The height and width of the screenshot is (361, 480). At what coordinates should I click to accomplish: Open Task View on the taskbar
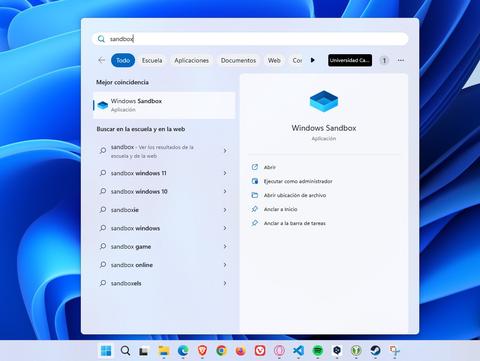click(x=144, y=351)
